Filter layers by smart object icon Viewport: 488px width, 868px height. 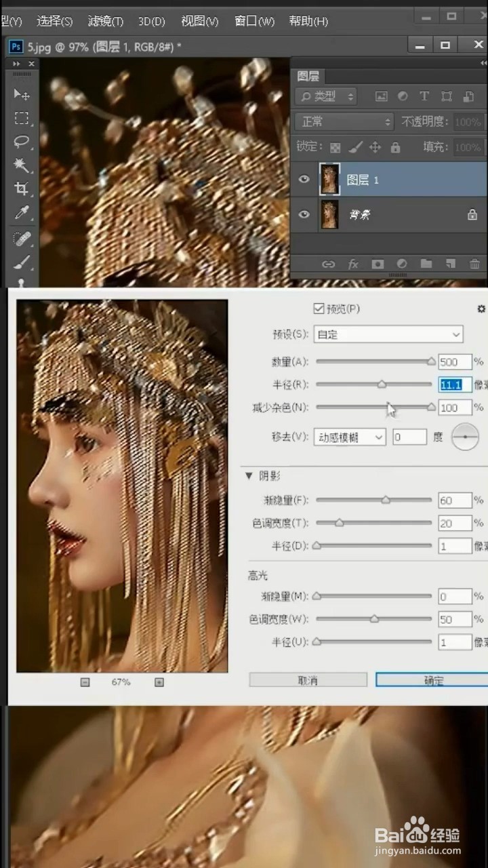468,96
